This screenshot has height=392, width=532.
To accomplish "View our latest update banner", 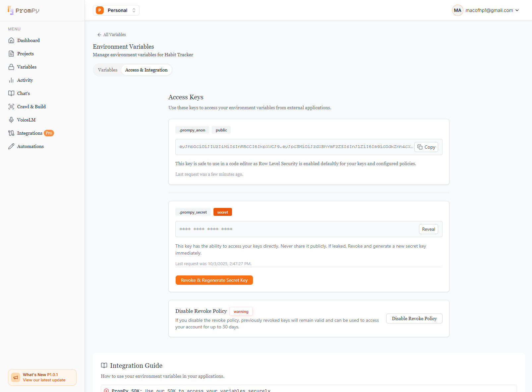I will pyautogui.click(x=42, y=377).
